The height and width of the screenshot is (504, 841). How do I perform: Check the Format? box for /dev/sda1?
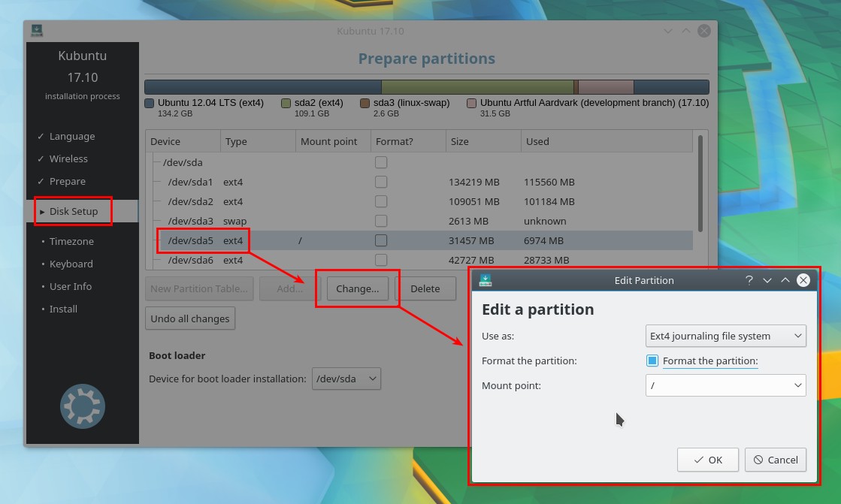click(x=381, y=182)
